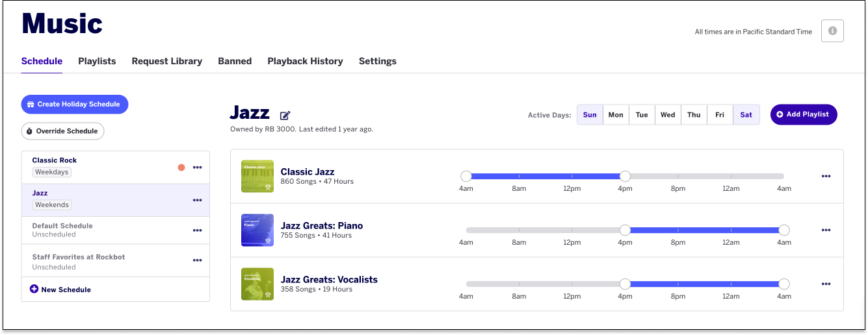This screenshot has height=335, width=868.
Task: Click 'All times are in Pacific Standard Time'
Action: point(754,32)
